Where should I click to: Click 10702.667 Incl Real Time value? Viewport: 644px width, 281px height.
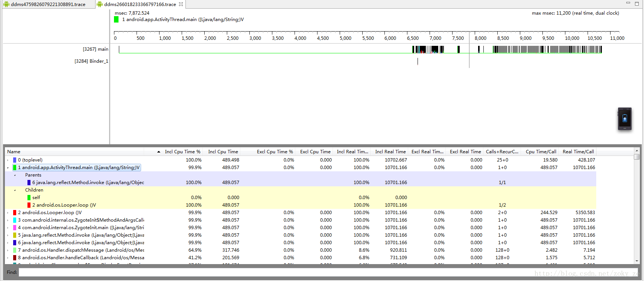pos(396,160)
